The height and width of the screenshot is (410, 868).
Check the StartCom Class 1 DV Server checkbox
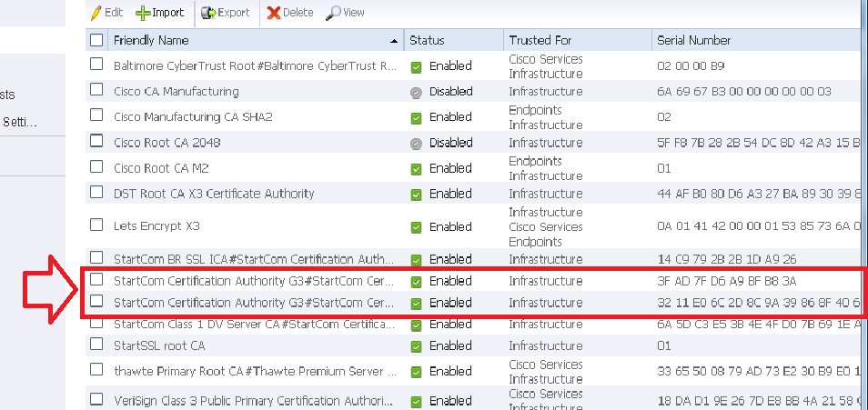(x=96, y=323)
